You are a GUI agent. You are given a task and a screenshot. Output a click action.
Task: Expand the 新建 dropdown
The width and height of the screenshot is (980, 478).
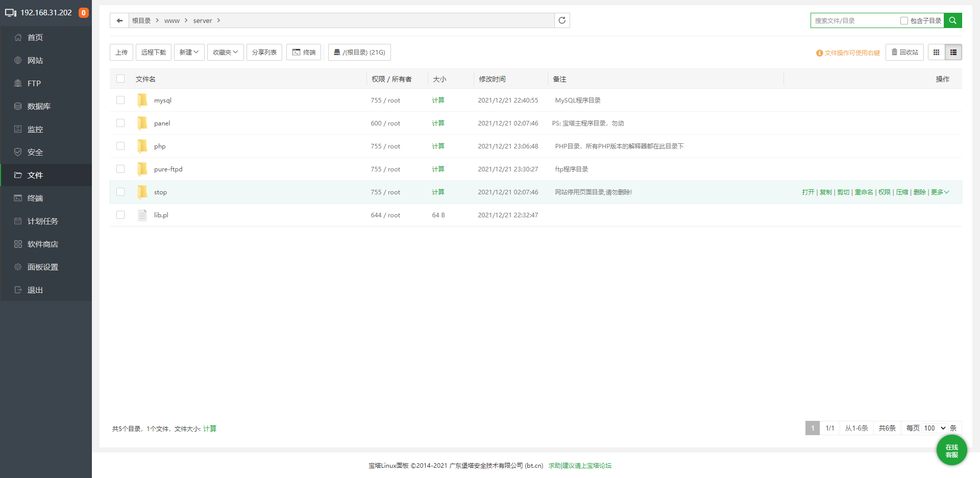click(189, 52)
